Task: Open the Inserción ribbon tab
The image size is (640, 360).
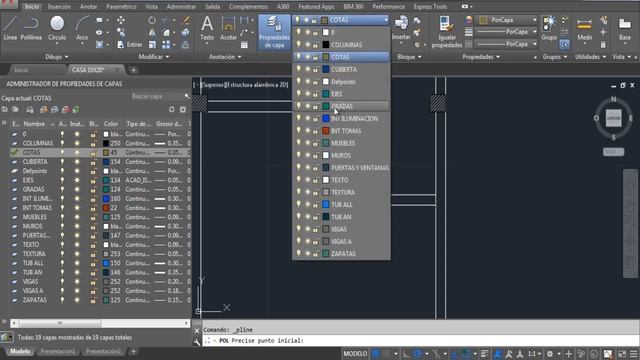Action: click(59, 7)
